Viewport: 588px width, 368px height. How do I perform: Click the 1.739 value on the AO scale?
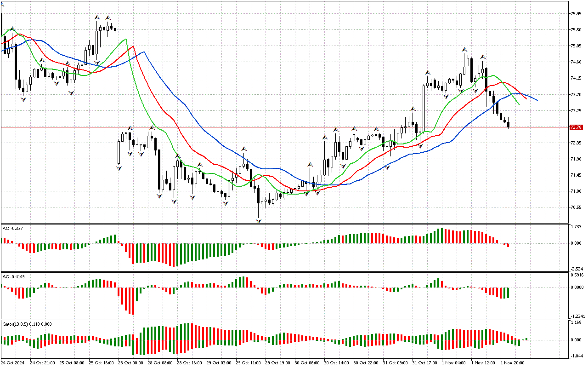point(576,227)
